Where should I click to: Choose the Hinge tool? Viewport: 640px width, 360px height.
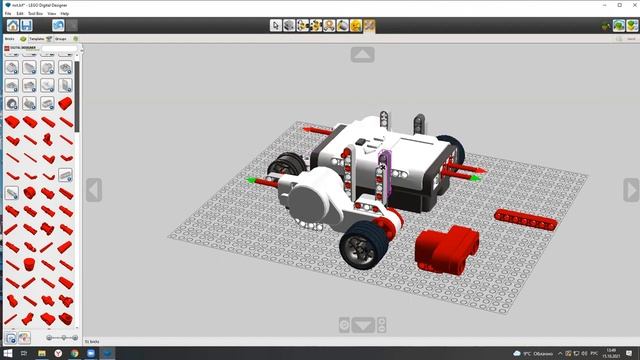click(302, 25)
